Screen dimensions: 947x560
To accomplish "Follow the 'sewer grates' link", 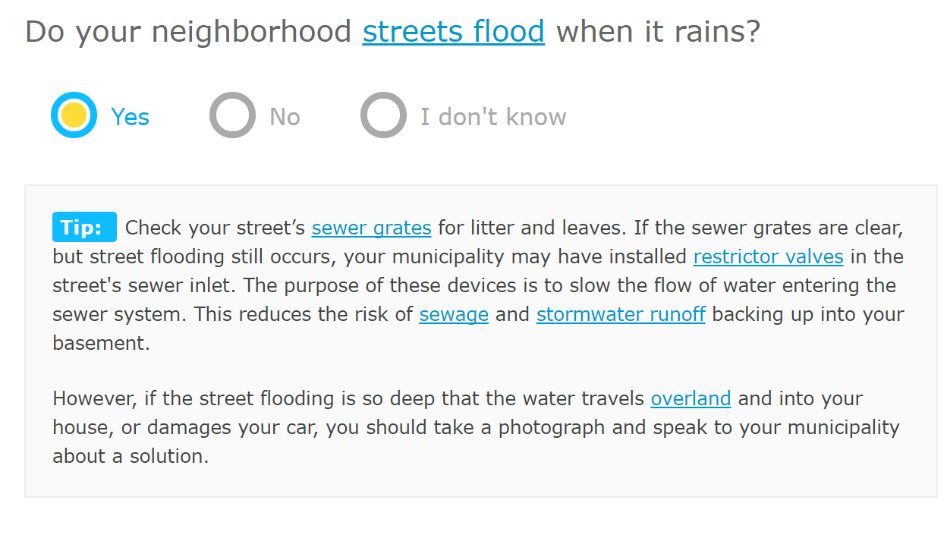I will [x=372, y=228].
